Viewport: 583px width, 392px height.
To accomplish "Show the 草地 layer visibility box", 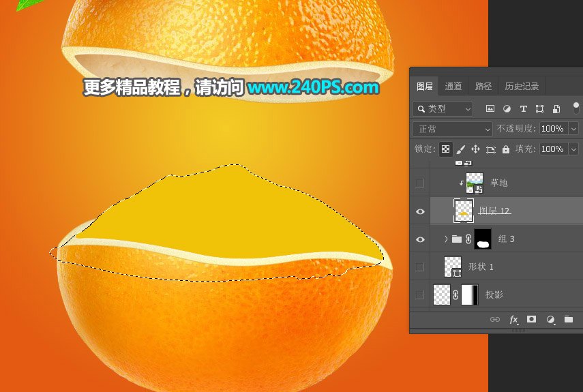I will click(420, 183).
